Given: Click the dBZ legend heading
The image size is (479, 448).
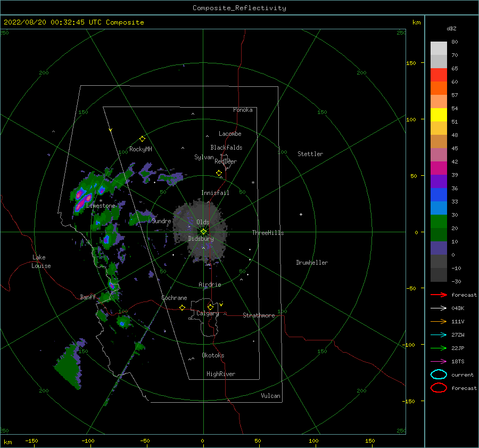Looking at the screenshot, I should (x=451, y=29).
